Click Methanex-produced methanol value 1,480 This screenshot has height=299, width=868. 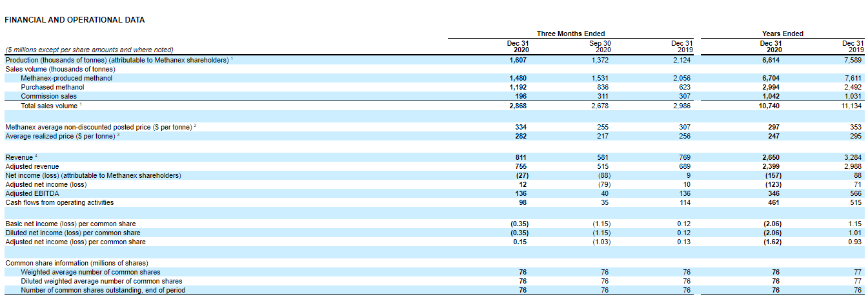tap(518, 78)
